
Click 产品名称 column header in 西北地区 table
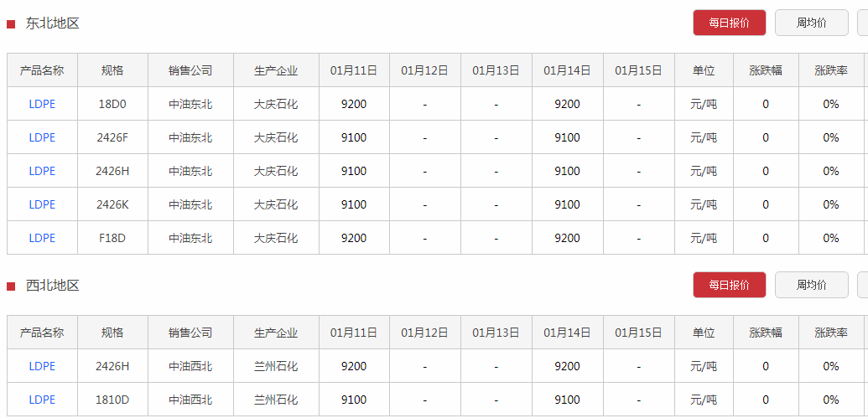tap(42, 333)
